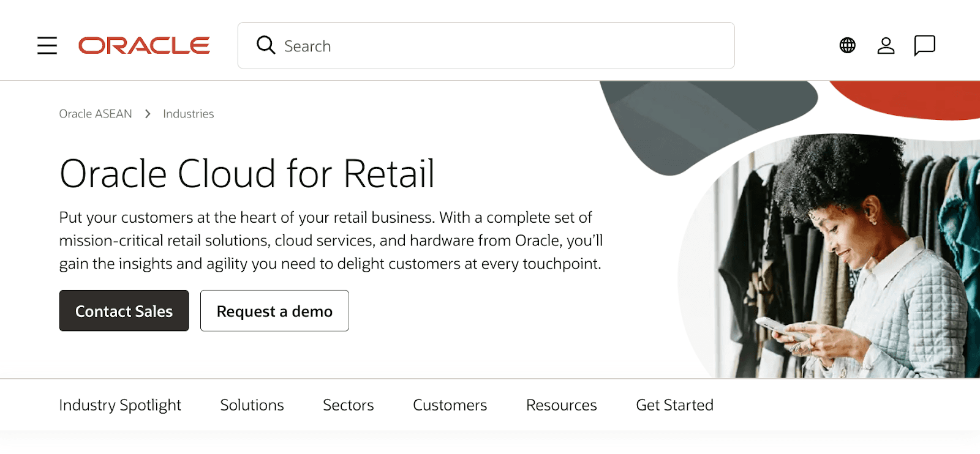This screenshot has width=980, height=454.
Task: Open the globe language/region selector
Action: [846, 45]
